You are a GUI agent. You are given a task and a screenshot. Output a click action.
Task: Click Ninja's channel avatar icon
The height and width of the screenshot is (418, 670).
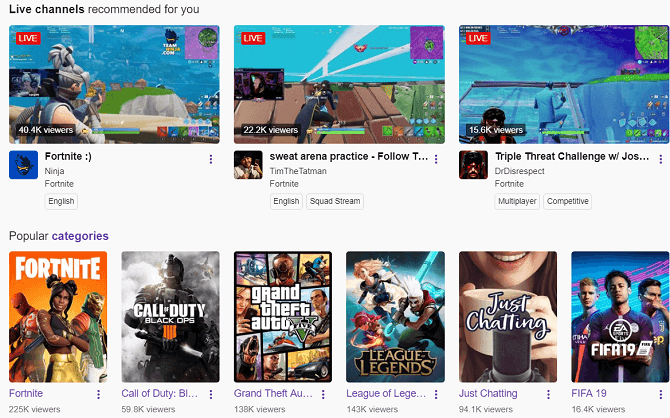coord(23,165)
